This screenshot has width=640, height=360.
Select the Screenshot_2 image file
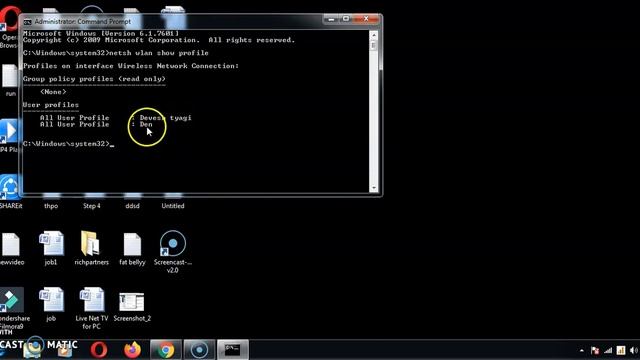pyautogui.click(x=132, y=307)
